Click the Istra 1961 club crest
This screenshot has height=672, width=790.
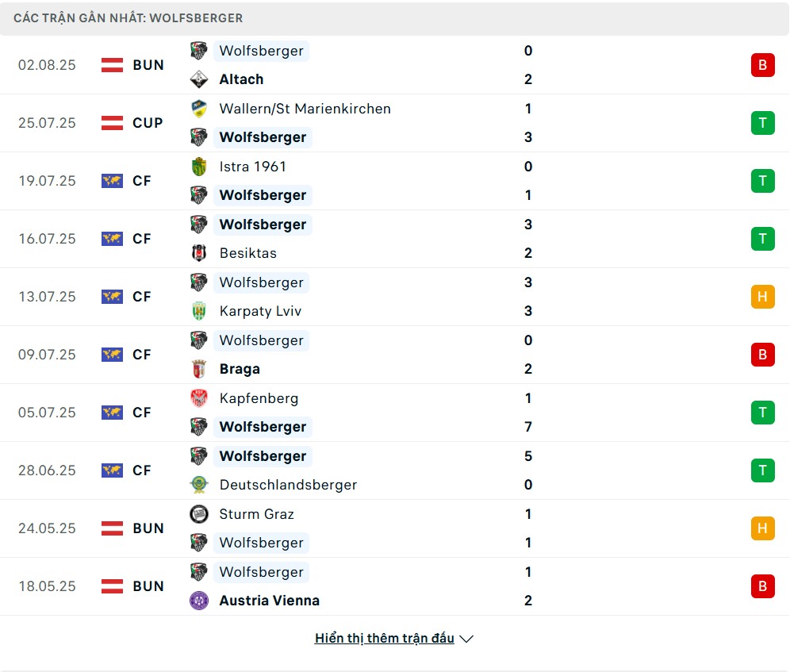(x=198, y=167)
